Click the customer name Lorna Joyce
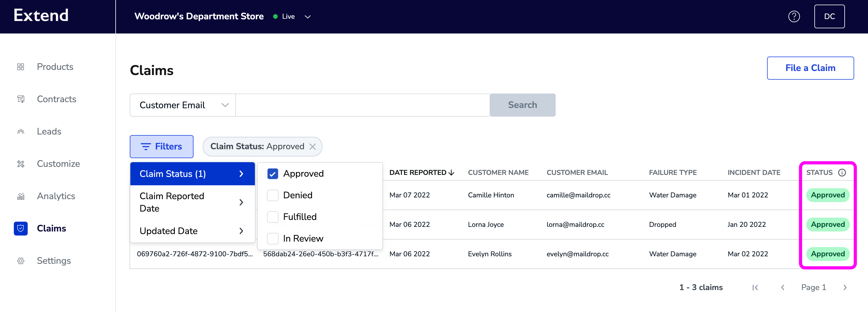 pyautogui.click(x=486, y=225)
